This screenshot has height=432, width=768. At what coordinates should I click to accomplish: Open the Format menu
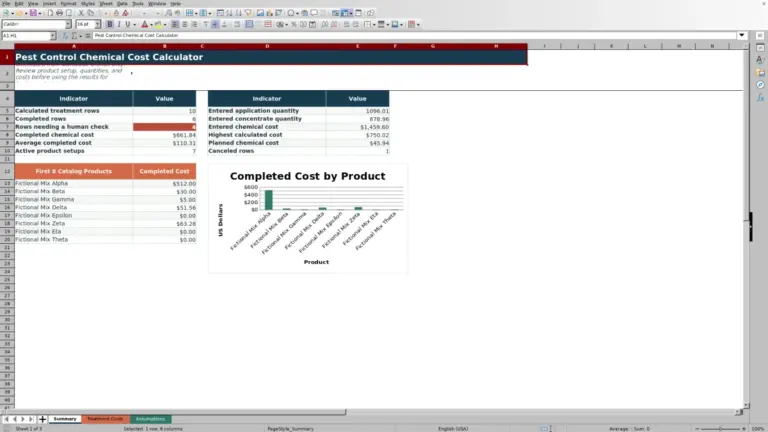tap(68, 3)
